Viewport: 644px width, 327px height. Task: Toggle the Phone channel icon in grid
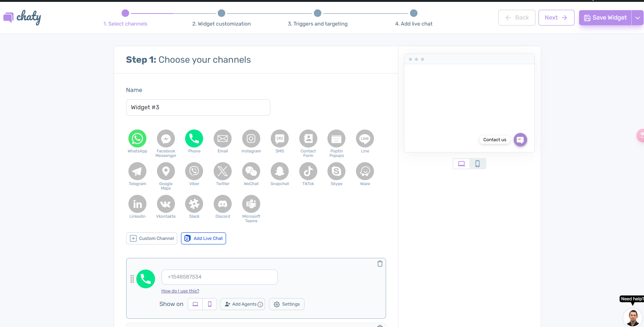(194, 139)
